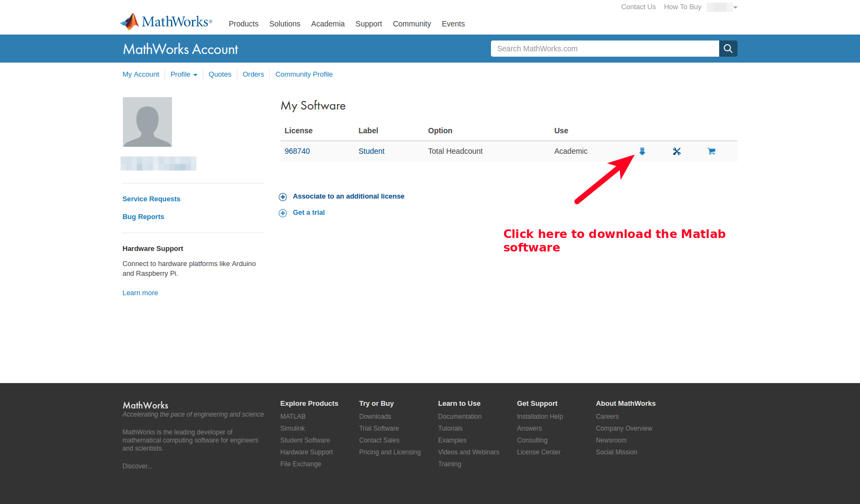
Task: Click the download icon in license 968740 row
Action: [x=642, y=152]
